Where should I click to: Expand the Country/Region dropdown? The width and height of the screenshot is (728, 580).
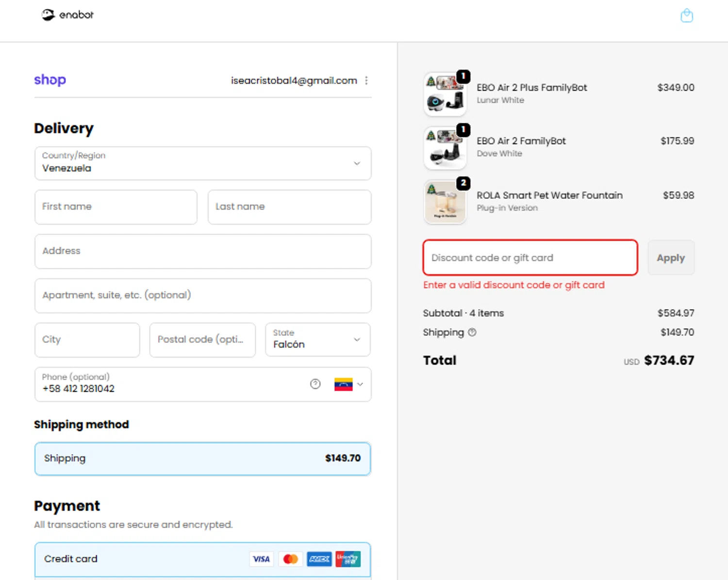[203, 164]
